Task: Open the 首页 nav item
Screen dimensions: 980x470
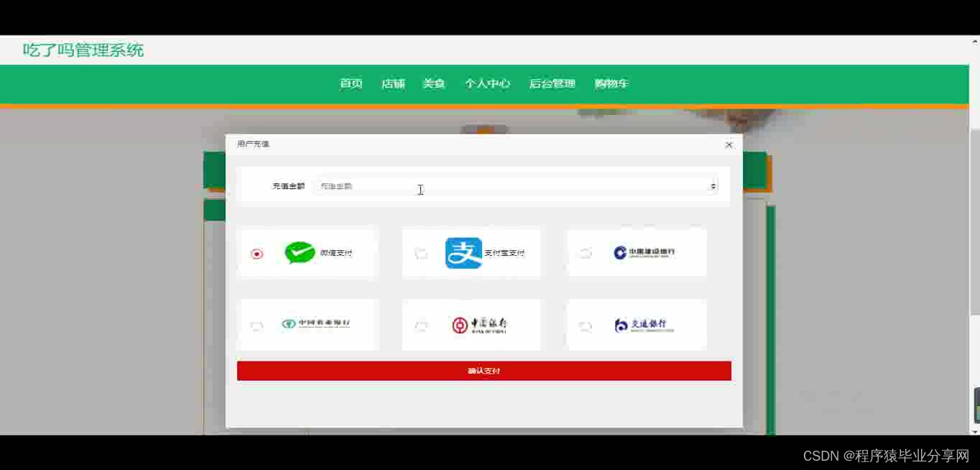Action: [x=351, y=83]
